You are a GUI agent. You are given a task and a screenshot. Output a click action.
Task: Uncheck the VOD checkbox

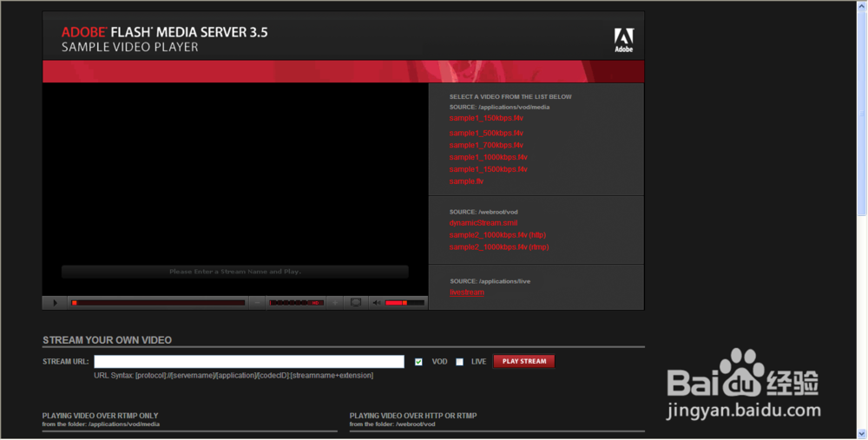click(418, 362)
